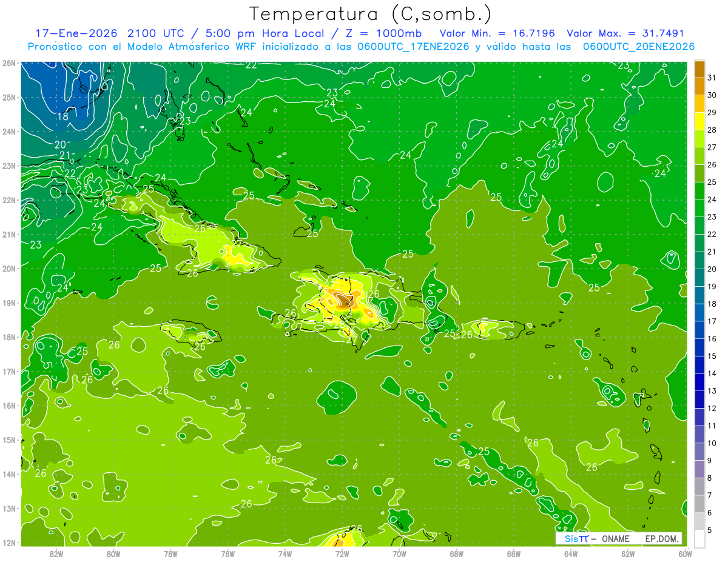Click the '20' contour label on the map
Image resolution: width=728 pixels, height=562 pixels.
click(x=60, y=144)
